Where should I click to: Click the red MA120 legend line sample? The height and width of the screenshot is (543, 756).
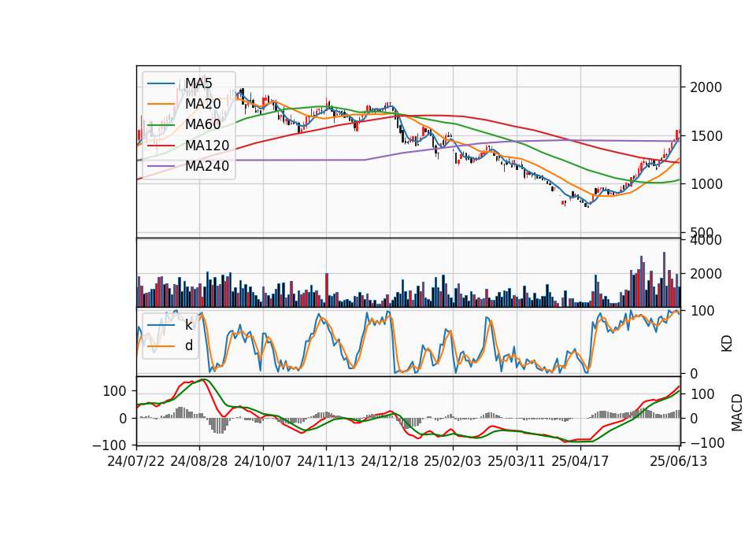(161, 146)
